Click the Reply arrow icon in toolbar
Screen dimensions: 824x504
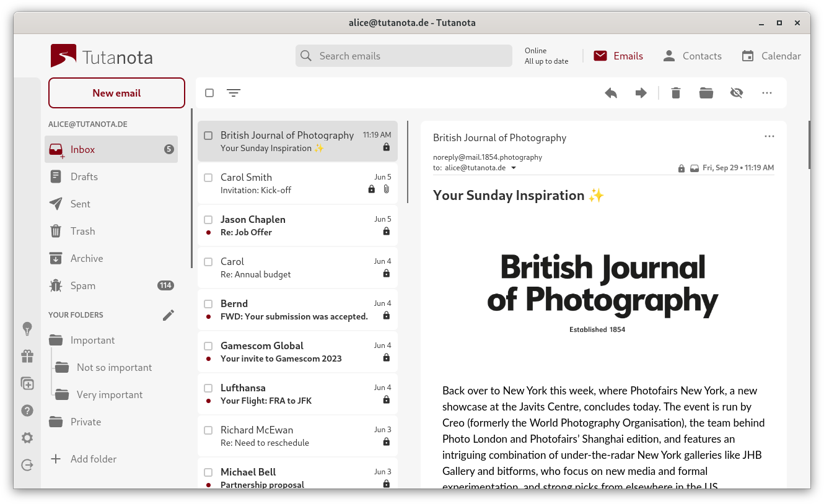[611, 93]
